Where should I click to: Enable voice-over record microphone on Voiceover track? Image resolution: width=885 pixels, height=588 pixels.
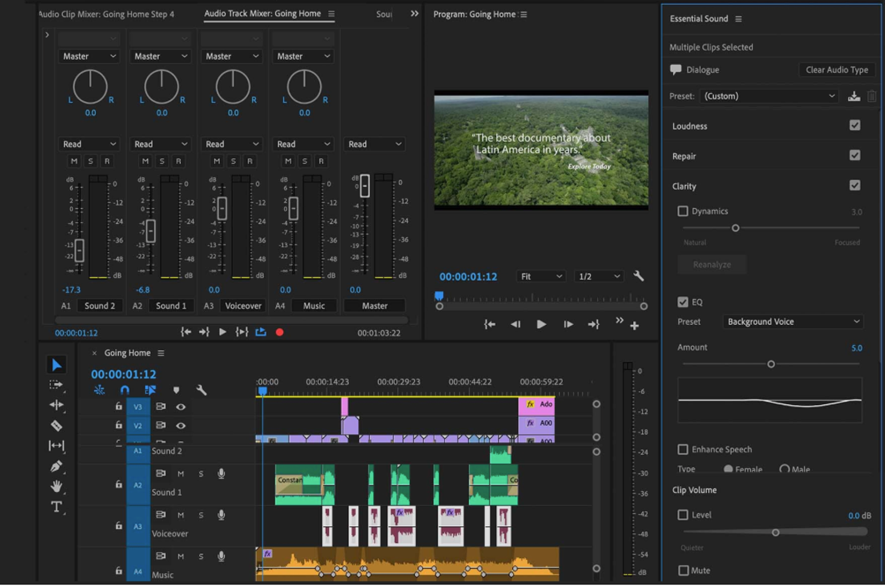coord(221,515)
